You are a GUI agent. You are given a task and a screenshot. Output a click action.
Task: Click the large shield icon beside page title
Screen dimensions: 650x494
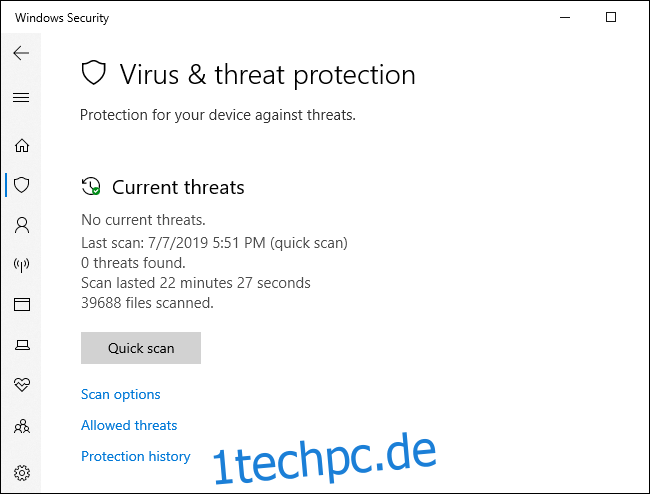tap(94, 73)
